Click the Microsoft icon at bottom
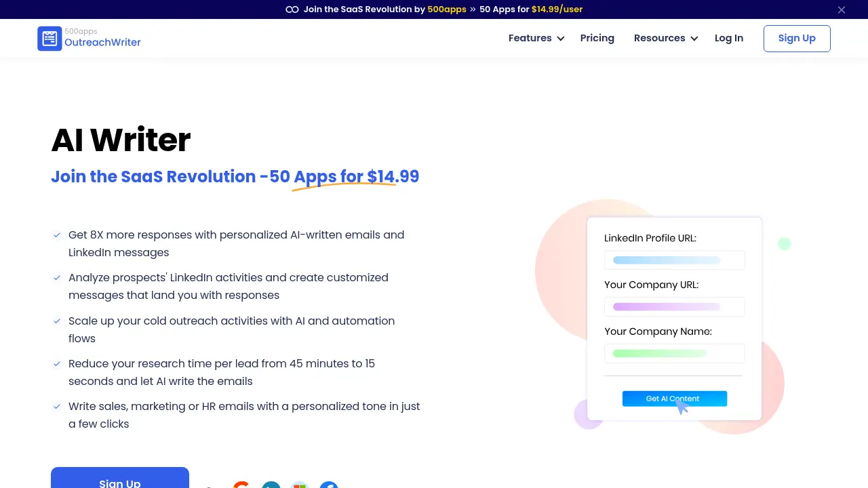The image size is (868, 488). coord(300,485)
